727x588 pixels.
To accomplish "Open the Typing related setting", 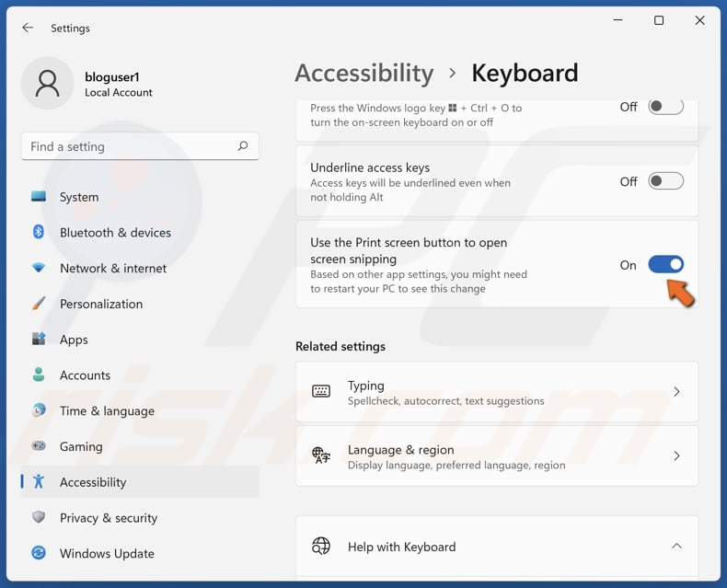I will (x=497, y=392).
